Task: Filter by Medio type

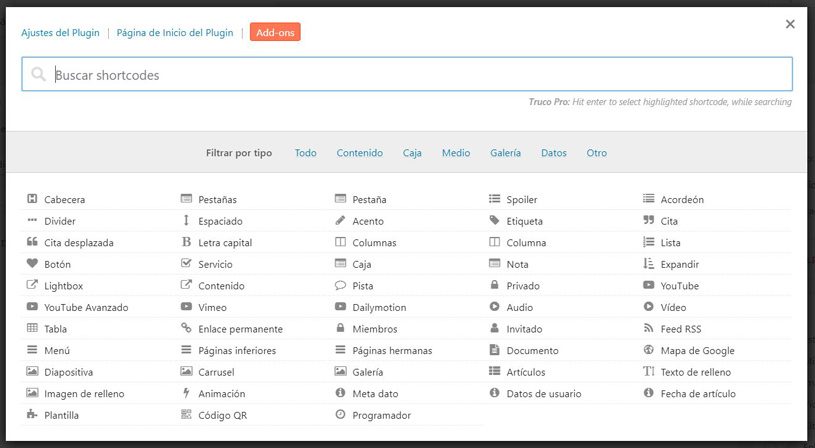Action: click(456, 153)
